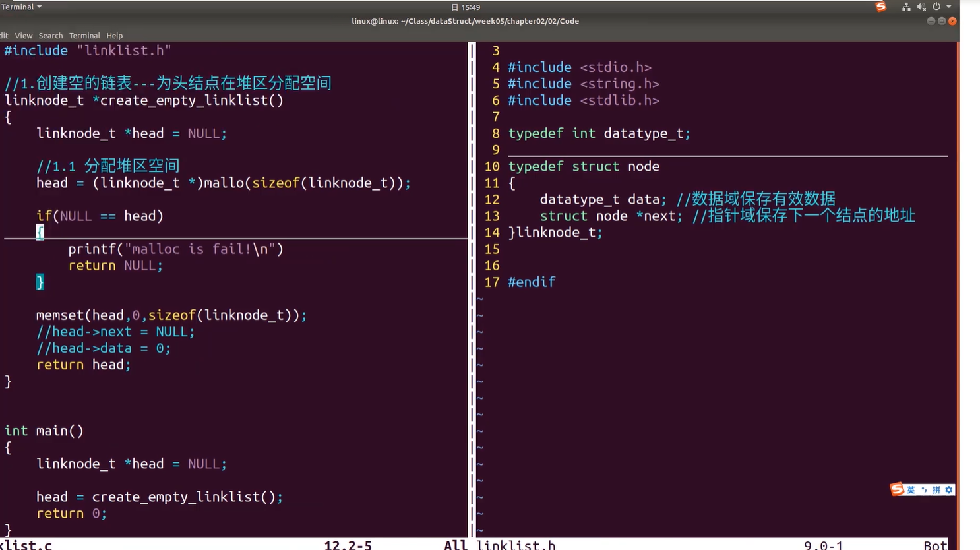Open the Terminal menu in the menu bar
This screenshot has width=980, height=550.
tap(84, 36)
